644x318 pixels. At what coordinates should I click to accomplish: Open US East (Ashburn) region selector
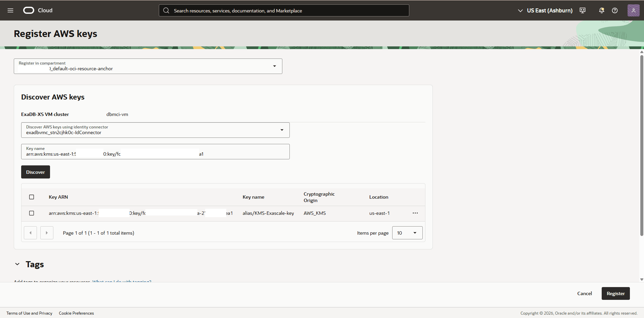point(545,10)
